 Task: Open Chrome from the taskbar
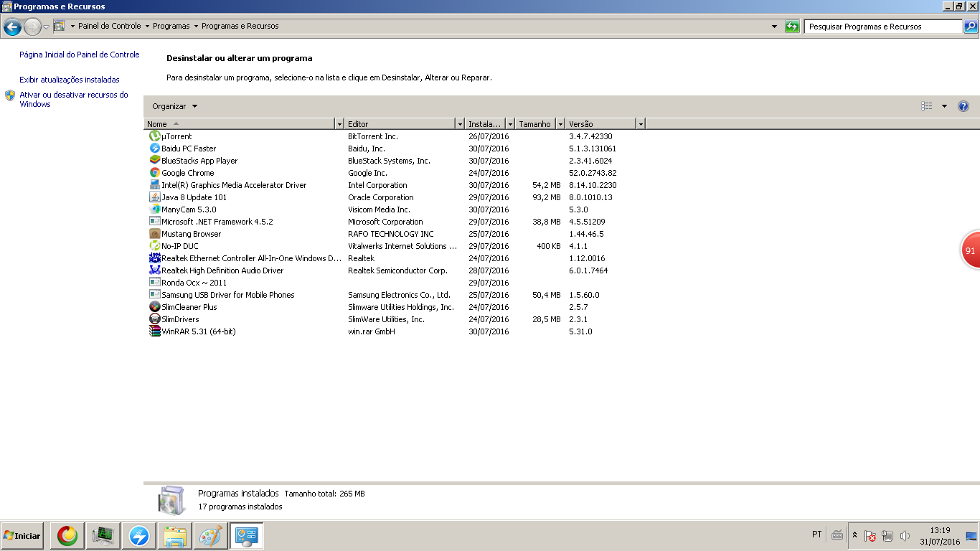pos(68,535)
